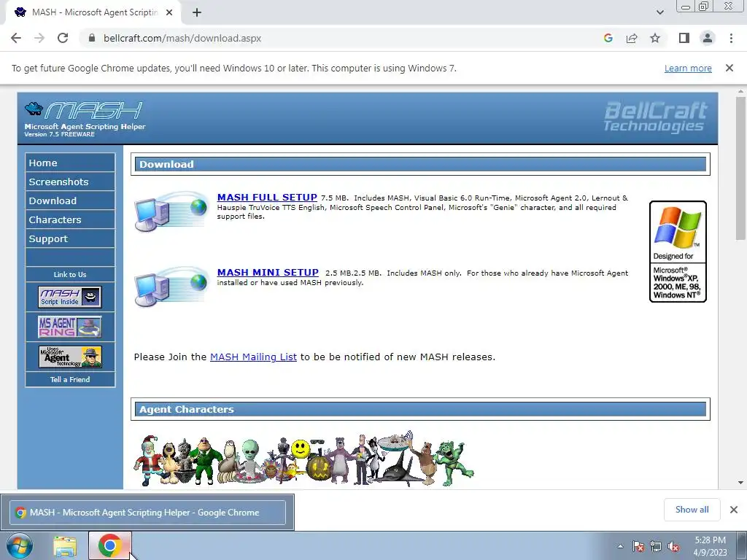This screenshot has height=560, width=747.
Task: Share this page via share icon
Action: point(632,38)
